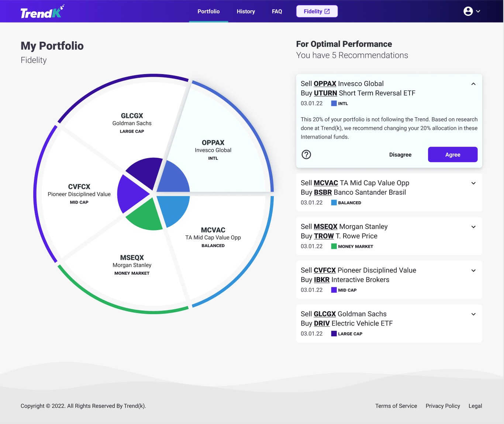Screen dimensions: 504x424
Task: Visit the CVFCX ticker link
Action: click(x=325, y=270)
